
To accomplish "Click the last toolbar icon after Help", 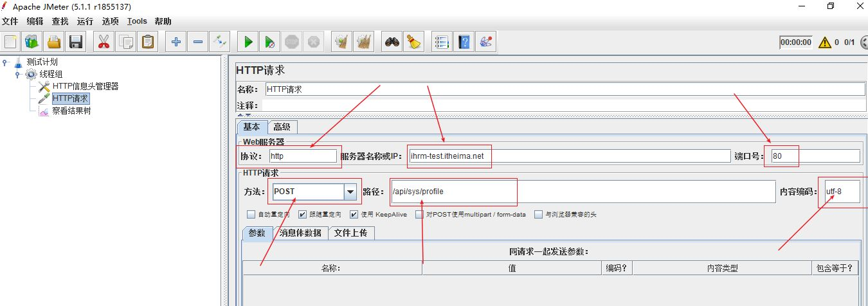I will click(x=486, y=42).
